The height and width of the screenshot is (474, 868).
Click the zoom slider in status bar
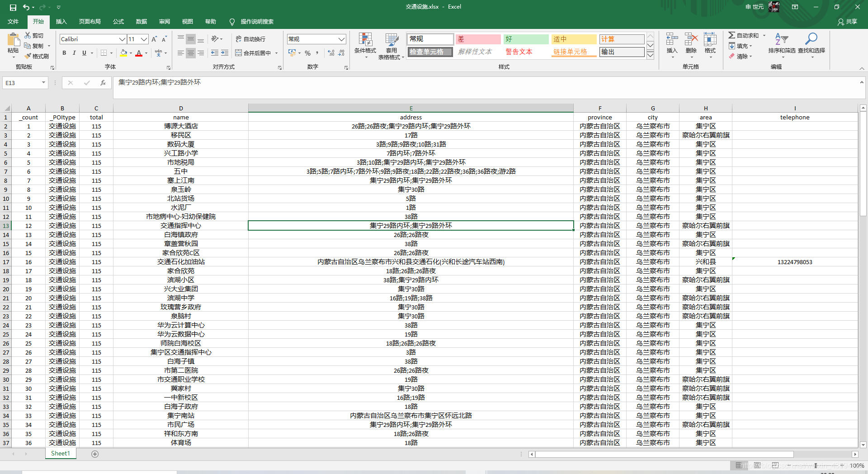tap(815, 465)
